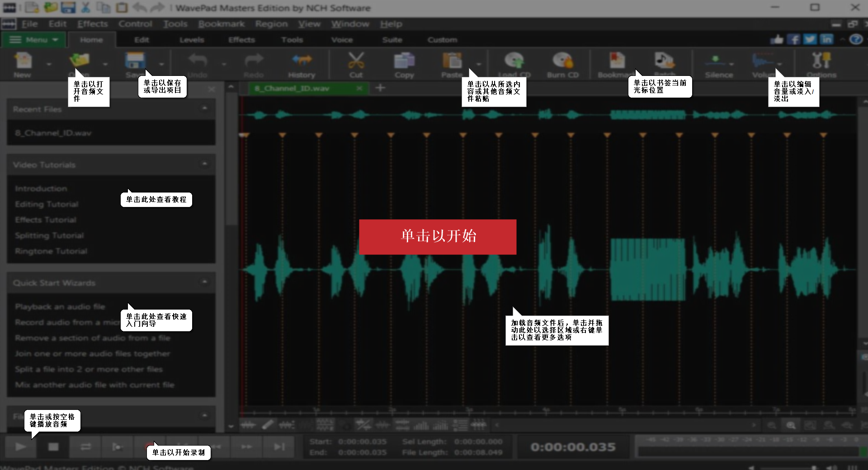Click the Burn CD icon
The height and width of the screenshot is (470, 868).
(562, 63)
